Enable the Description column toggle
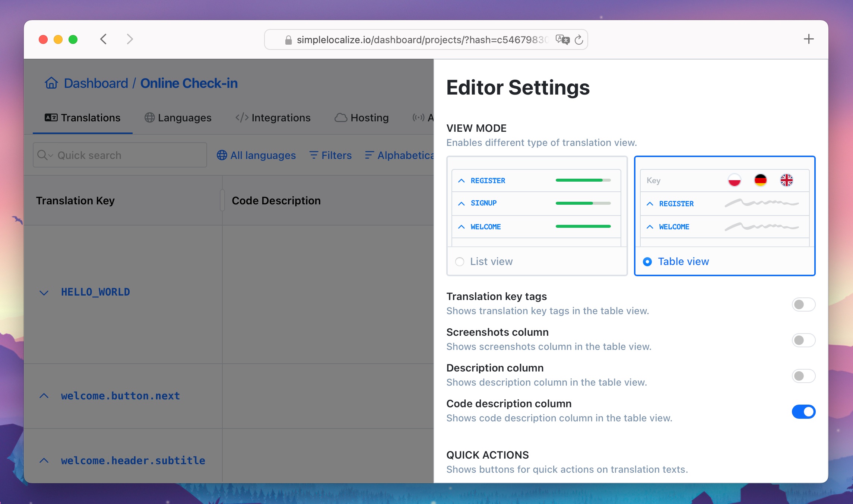Image resolution: width=853 pixels, height=504 pixels. coord(803,376)
